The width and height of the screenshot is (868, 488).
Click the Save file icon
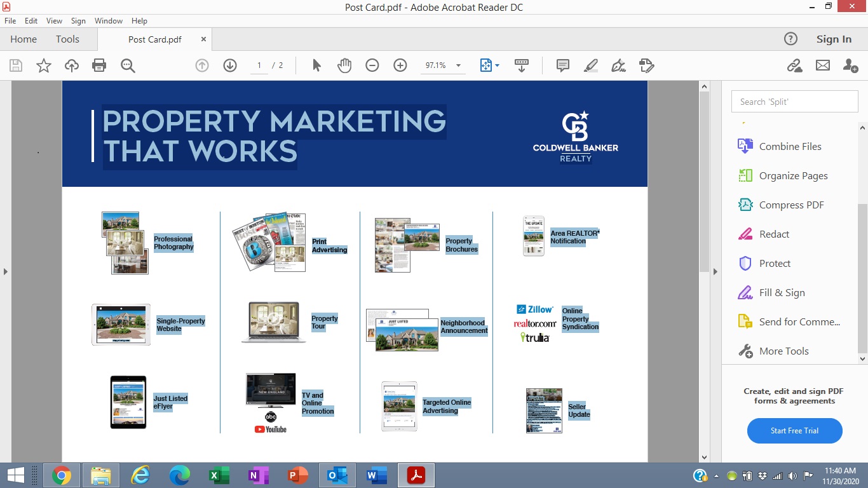coord(16,65)
